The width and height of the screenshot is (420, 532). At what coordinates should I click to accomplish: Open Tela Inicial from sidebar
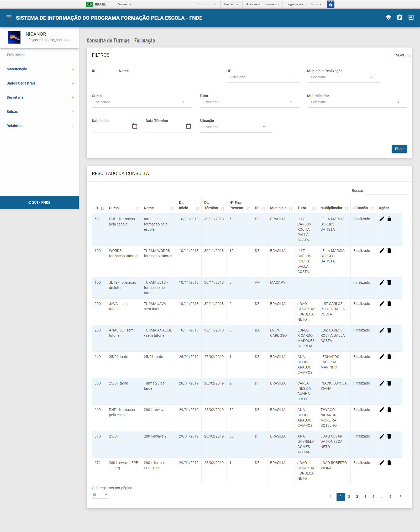(15, 55)
